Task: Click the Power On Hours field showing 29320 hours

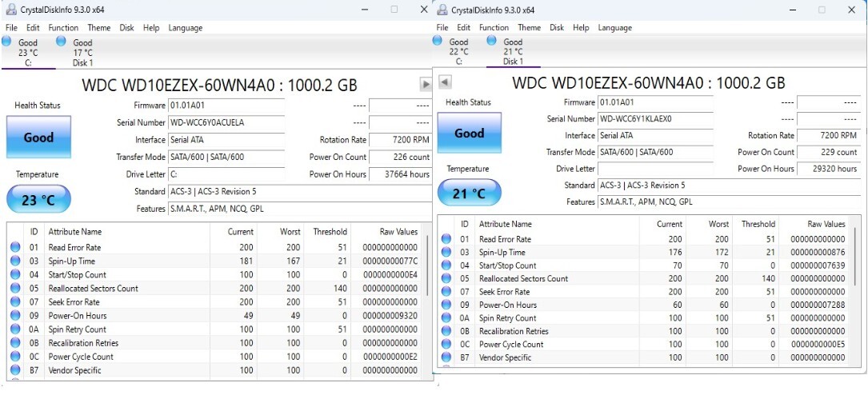Action: [x=827, y=169]
